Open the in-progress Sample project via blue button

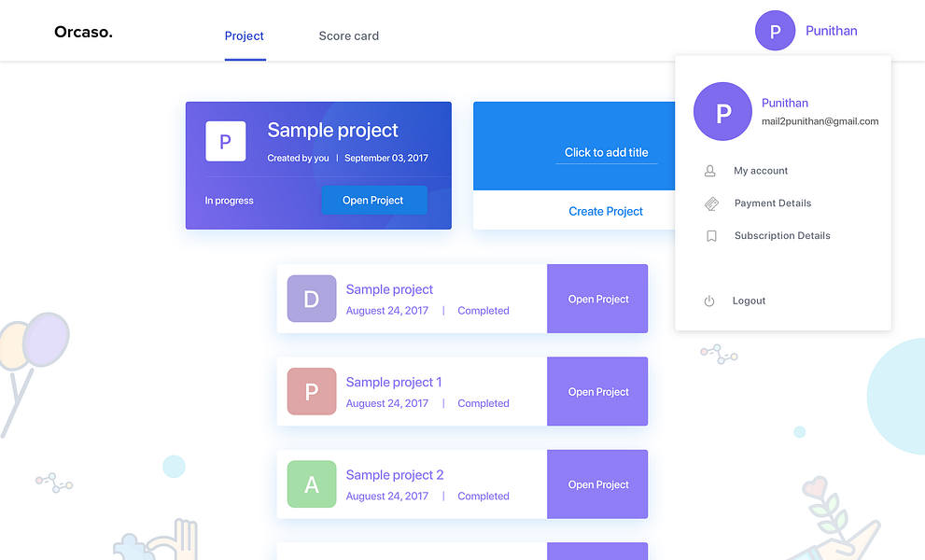click(x=374, y=200)
